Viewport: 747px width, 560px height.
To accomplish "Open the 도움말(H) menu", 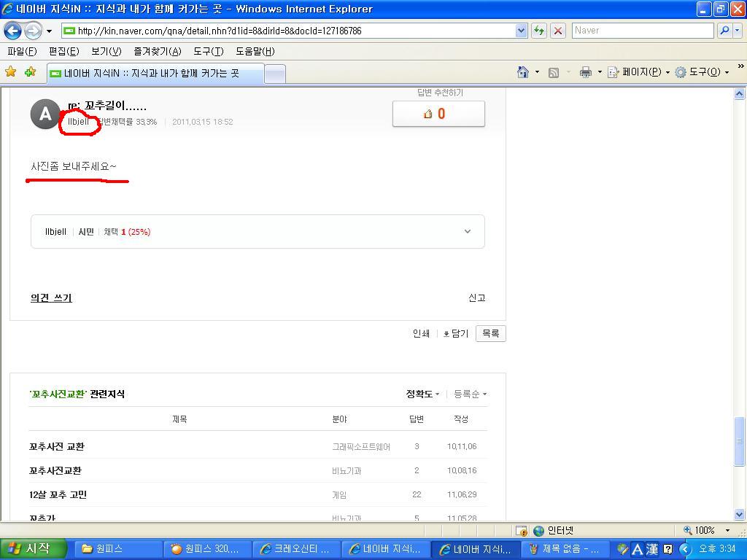I will point(255,52).
